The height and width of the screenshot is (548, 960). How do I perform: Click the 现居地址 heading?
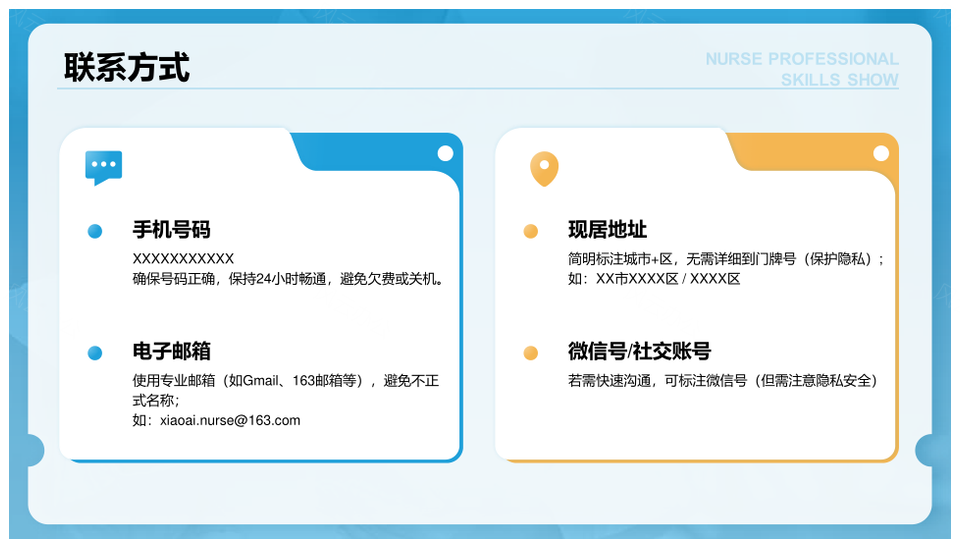click(607, 230)
